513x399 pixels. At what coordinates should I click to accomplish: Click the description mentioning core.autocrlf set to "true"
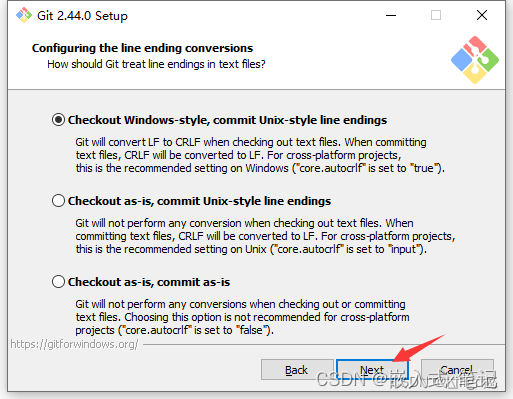(x=260, y=155)
